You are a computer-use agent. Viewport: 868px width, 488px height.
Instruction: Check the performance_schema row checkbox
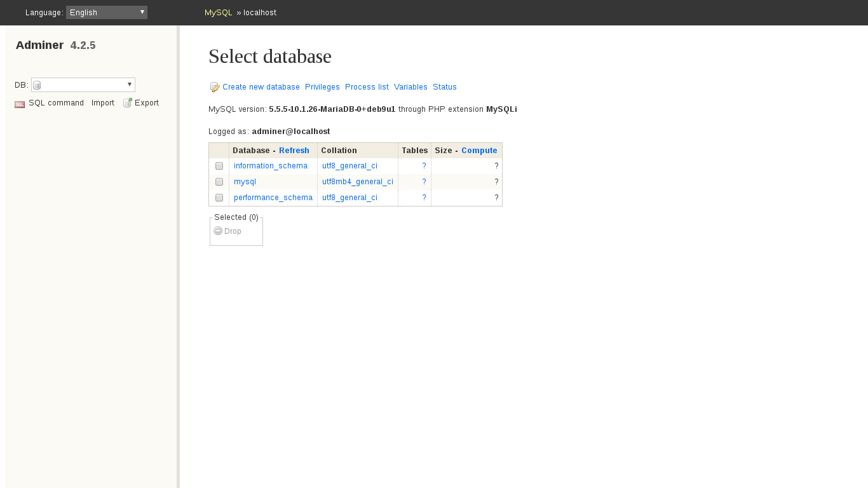tap(219, 198)
